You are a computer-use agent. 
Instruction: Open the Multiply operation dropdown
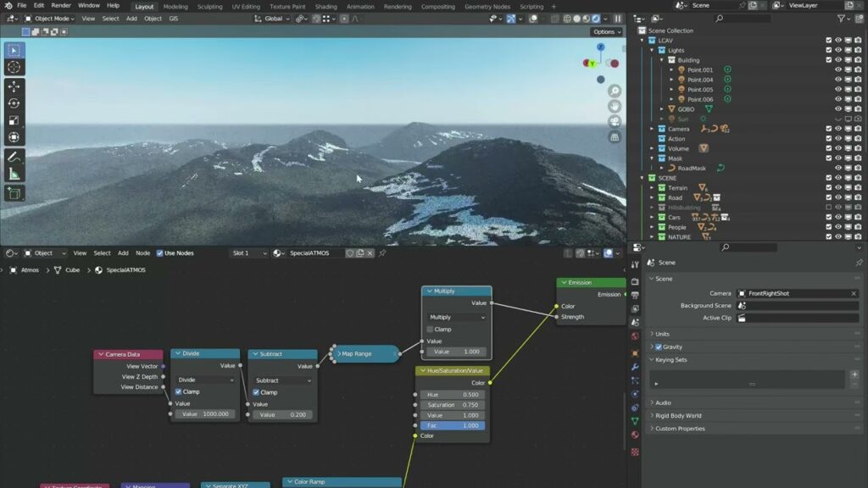[x=457, y=317]
